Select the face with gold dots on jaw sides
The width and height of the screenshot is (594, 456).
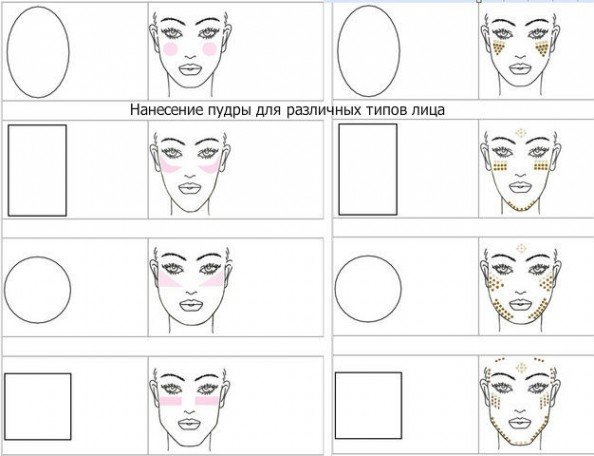tap(521, 289)
